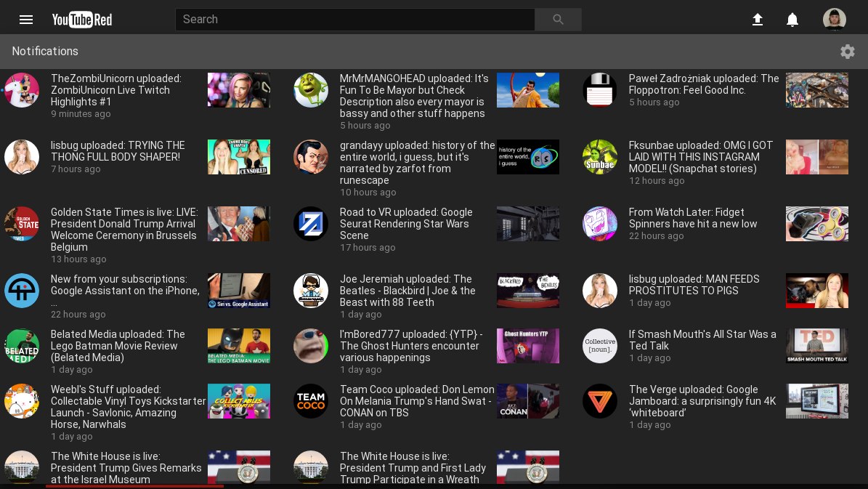Open Belated Media channel avatar
Viewport: 868px width, 489px height.
click(x=22, y=346)
